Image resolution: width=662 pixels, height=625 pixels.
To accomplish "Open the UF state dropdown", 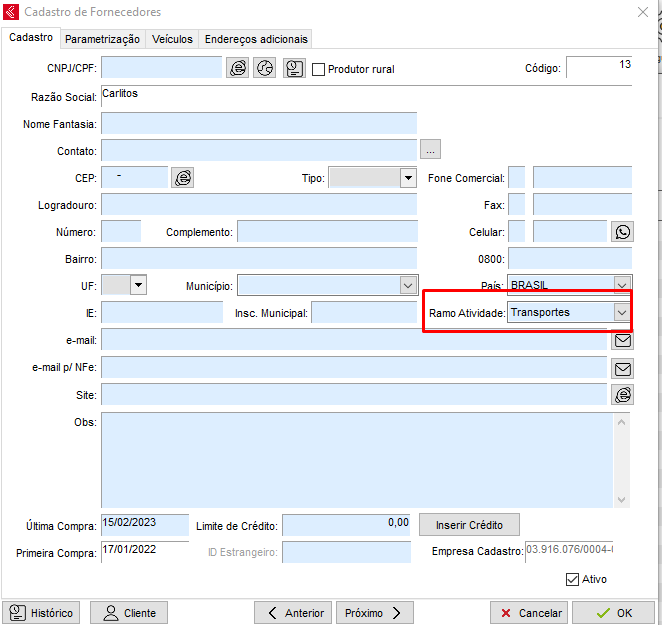I will point(138,285).
